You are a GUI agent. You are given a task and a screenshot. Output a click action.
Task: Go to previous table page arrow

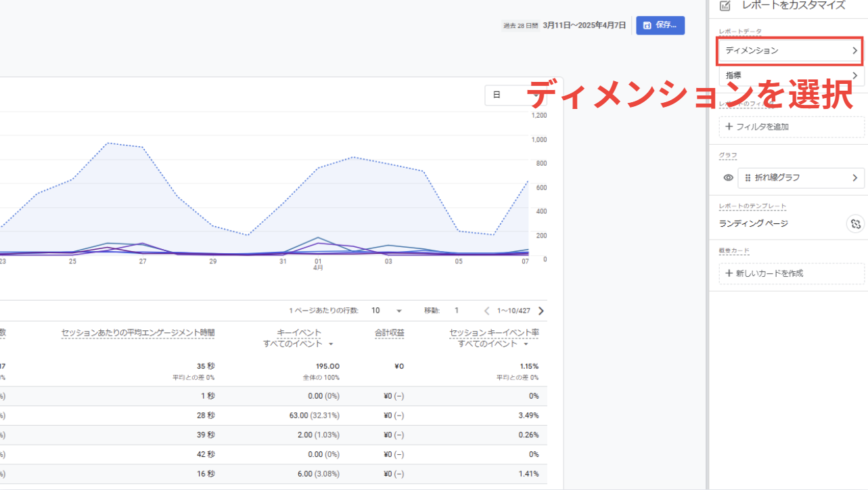486,311
